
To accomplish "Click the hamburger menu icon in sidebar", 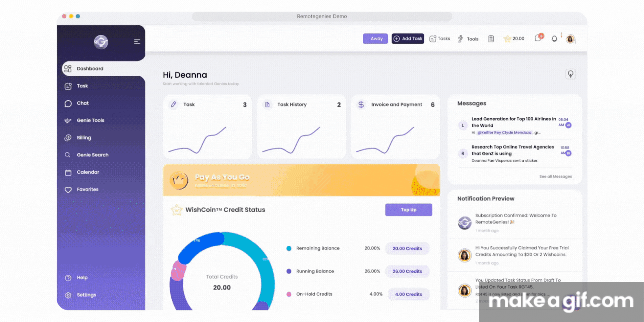I will coord(137,41).
